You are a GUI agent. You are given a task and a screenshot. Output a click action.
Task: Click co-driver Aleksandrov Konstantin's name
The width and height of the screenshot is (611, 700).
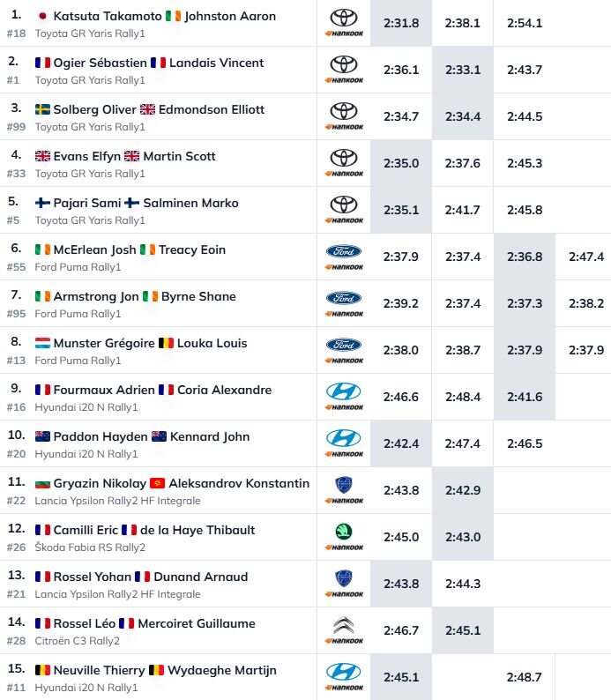point(239,484)
